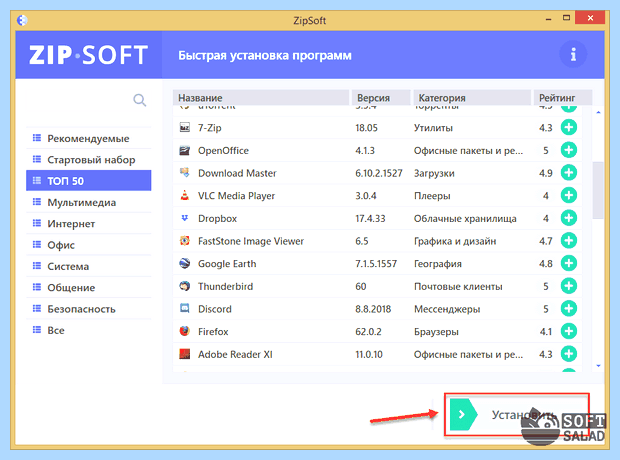
Task: Sort by the Название column header
Action: point(261,98)
